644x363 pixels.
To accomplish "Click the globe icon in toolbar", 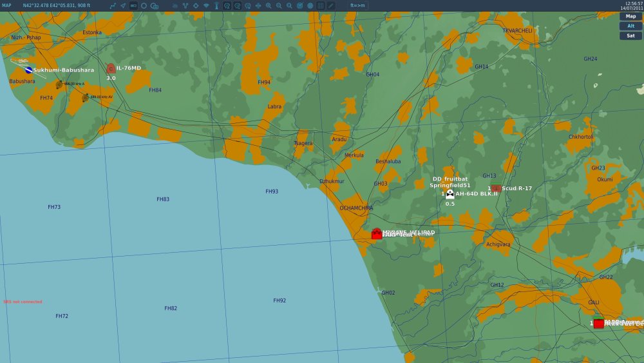I will pos(310,5).
